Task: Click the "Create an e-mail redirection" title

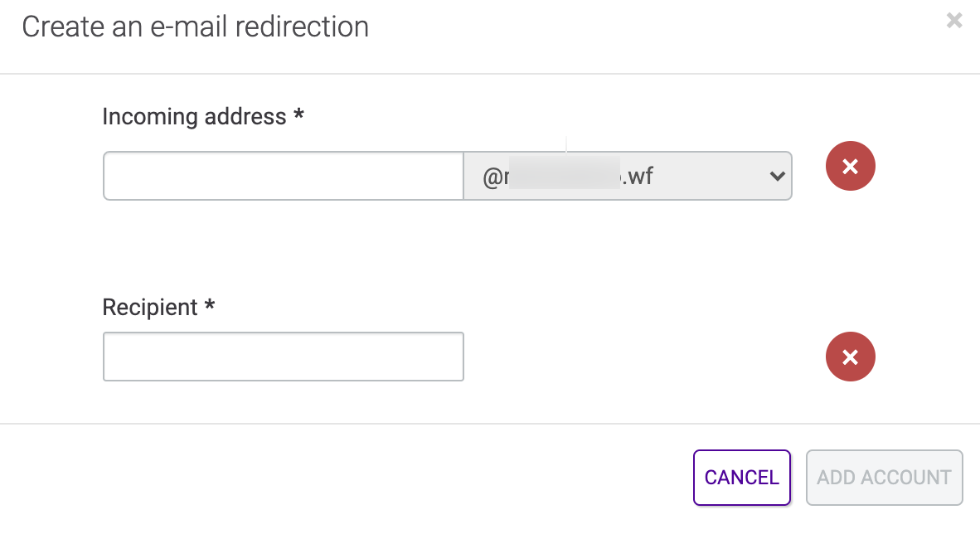Action: click(x=195, y=27)
